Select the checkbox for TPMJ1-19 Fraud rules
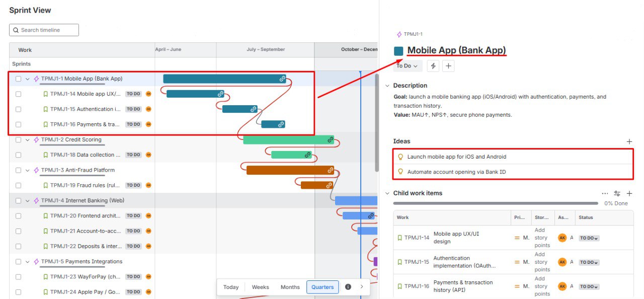644x299 pixels. tap(18, 185)
